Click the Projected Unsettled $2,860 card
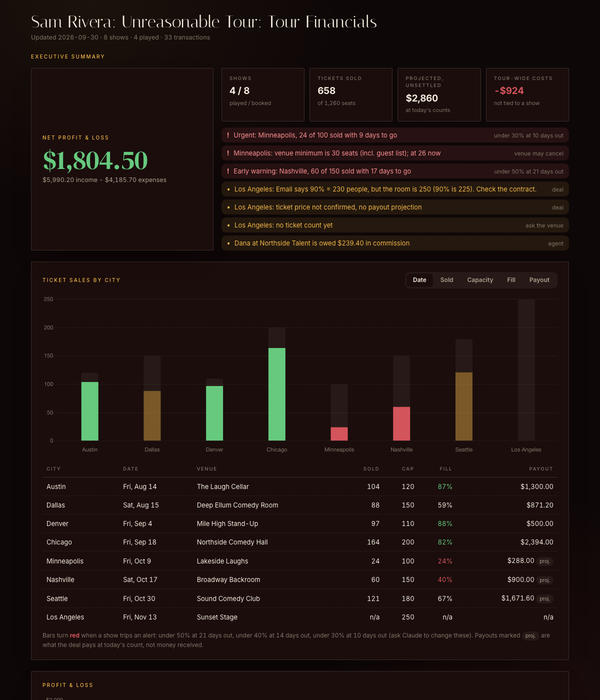 pyautogui.click(x=439, y=94)
